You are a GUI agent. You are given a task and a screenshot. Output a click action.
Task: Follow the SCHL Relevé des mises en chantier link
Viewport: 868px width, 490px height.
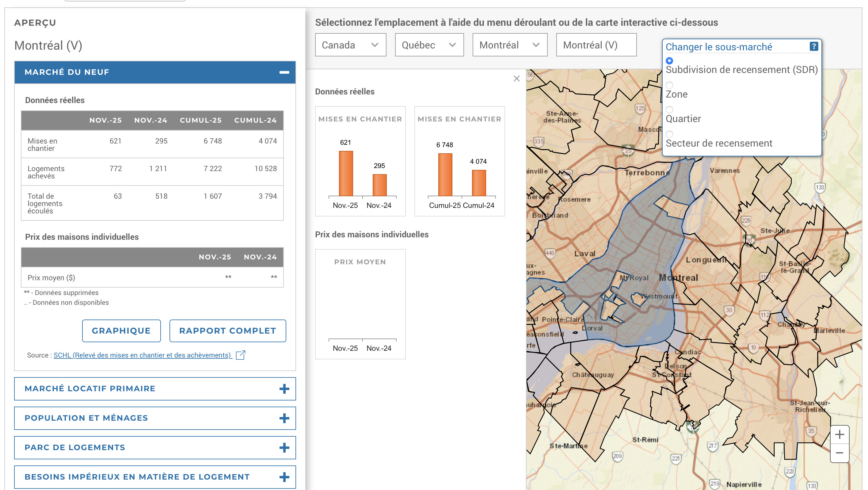[142, 355]
